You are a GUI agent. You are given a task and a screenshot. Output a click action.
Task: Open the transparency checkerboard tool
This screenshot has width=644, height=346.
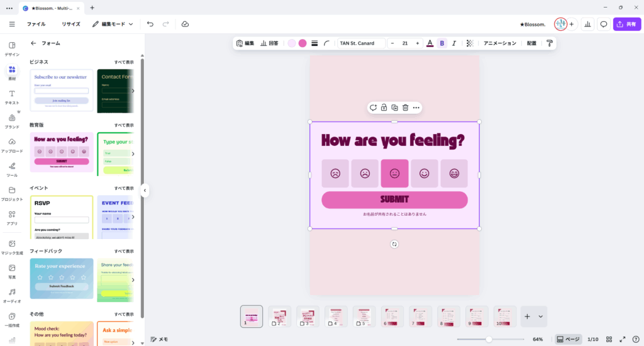(469, 43)
